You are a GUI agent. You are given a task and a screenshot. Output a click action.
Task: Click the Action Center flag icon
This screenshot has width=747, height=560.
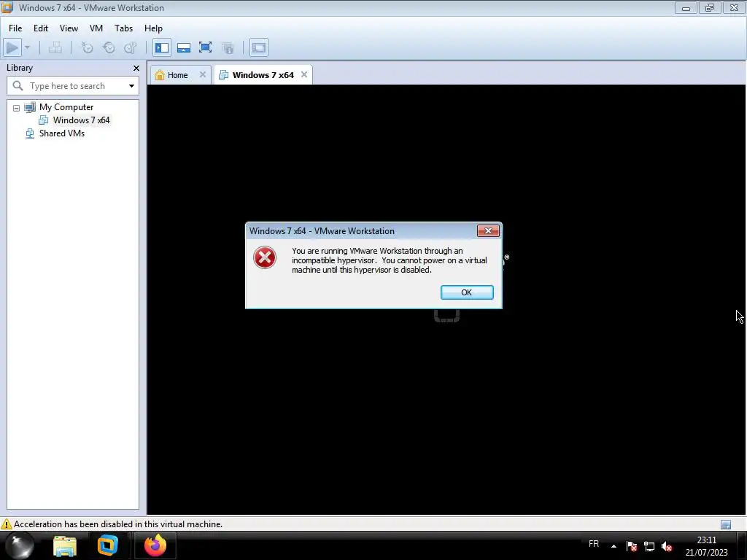click(632, 546)
